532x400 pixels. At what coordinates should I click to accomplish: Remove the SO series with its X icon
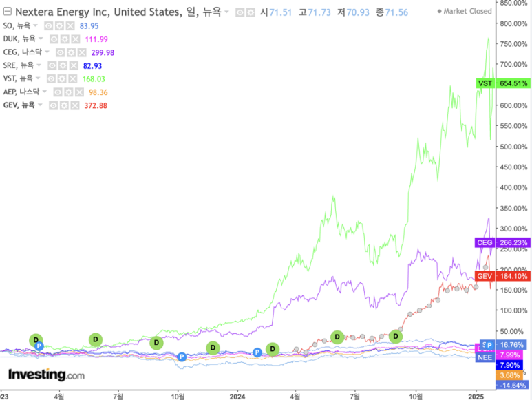[70, 25]
